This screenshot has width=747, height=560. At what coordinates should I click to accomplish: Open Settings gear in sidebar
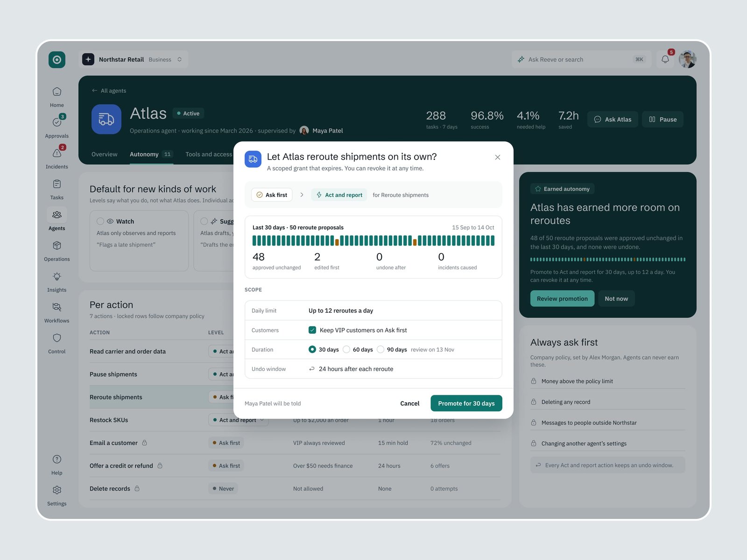(57, 490)
